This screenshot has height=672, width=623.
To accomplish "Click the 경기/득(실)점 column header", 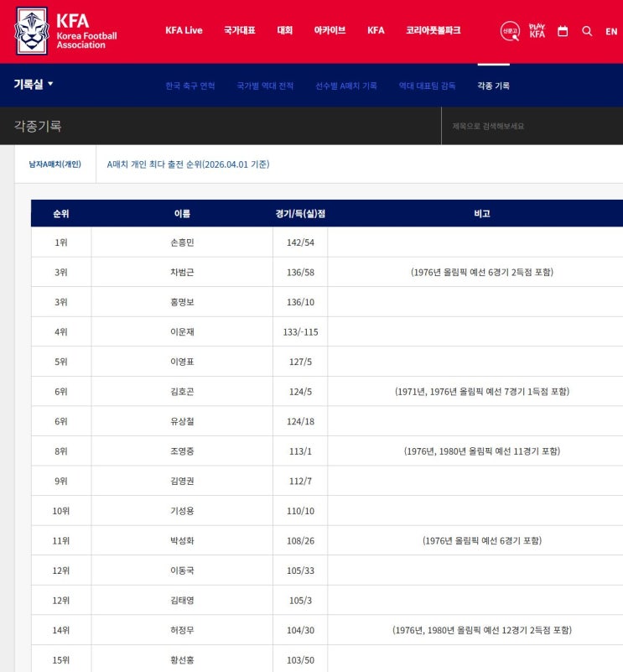I will point(300,213).
